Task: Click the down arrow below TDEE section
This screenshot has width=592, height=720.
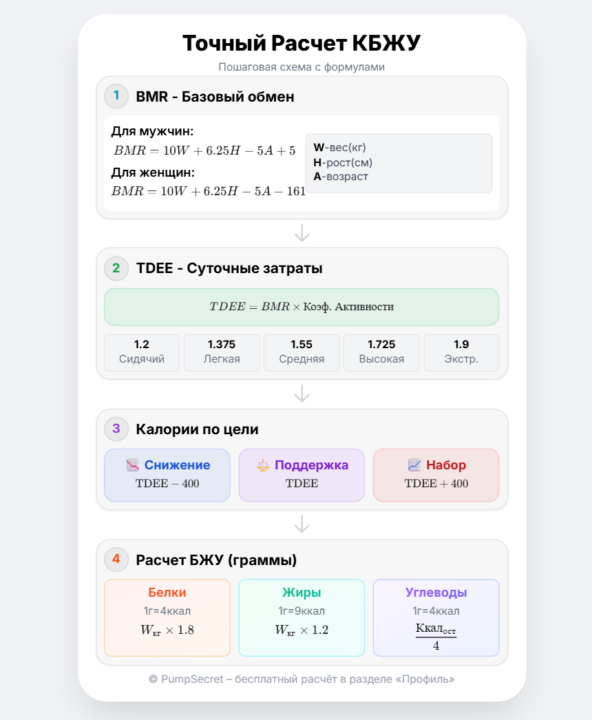Action: [x=302, y=394]
